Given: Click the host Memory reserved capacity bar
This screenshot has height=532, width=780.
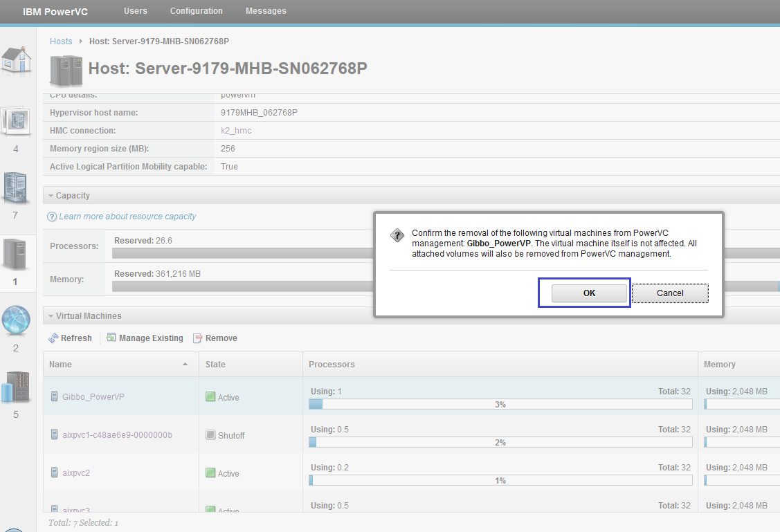Looking at the screenshot, I should click(243, 286).
